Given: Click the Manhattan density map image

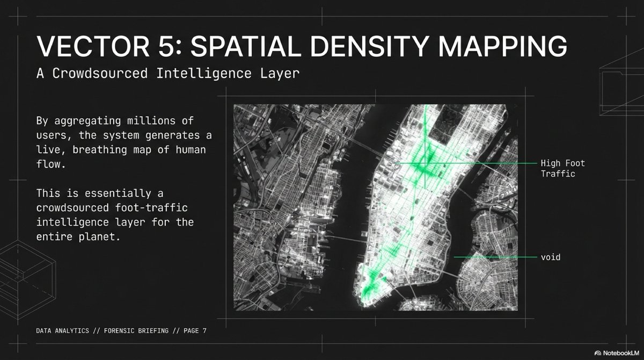Looking at the screenshot, I should click(376, 207).
